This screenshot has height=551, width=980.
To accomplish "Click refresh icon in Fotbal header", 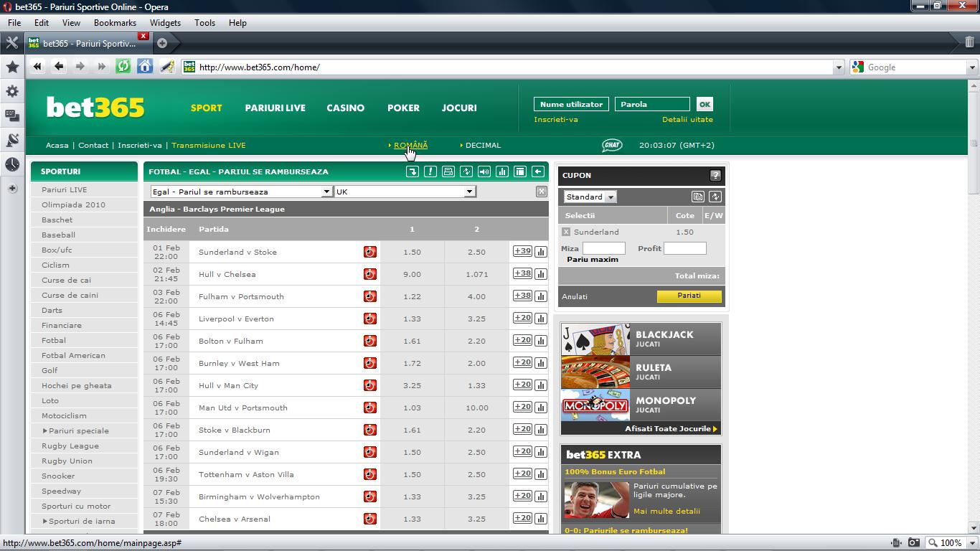I will (466, 171).
